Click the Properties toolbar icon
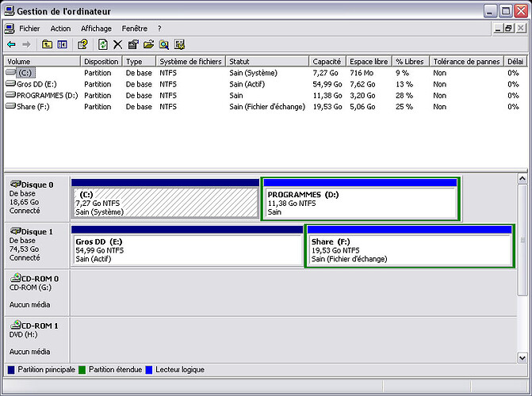This screenshot has height=396, width=532. tap(132, 45)
